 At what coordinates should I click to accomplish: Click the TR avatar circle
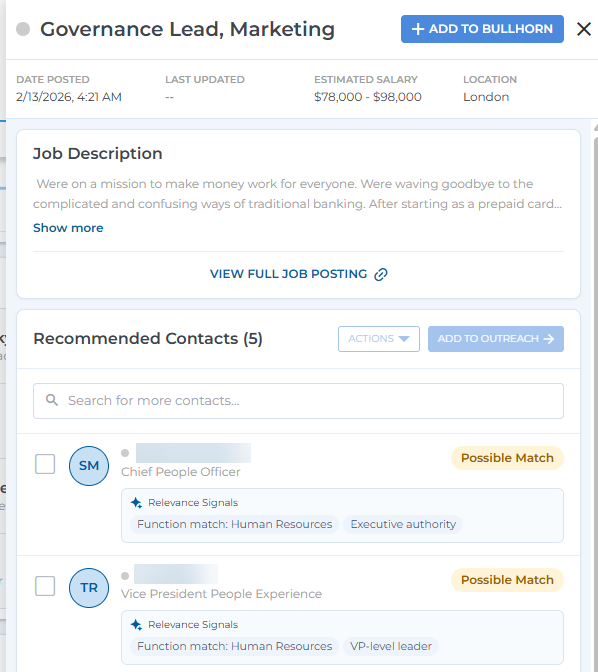[x=89, y=588]
